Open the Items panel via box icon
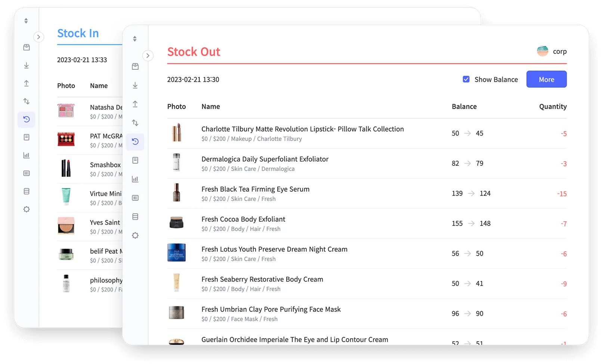Screen dimensions: 603x364 click(135, 66)
